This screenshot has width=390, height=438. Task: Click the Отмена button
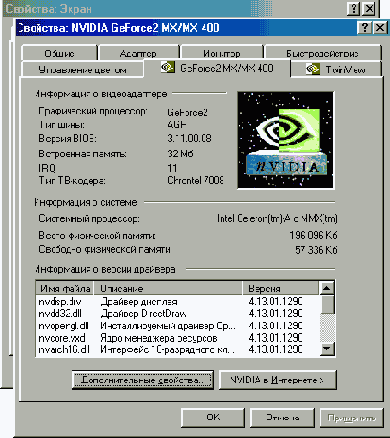(282, 417)
